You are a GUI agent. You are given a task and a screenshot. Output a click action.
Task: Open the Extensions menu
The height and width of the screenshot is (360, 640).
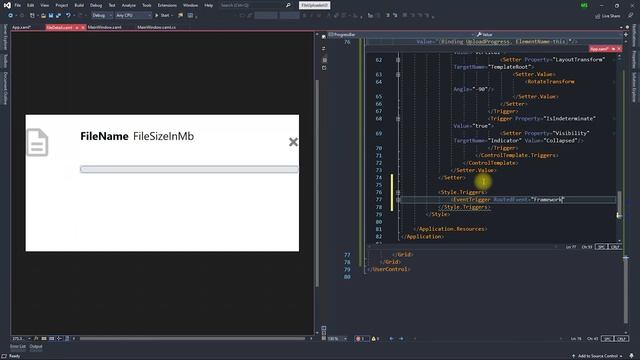167,5
